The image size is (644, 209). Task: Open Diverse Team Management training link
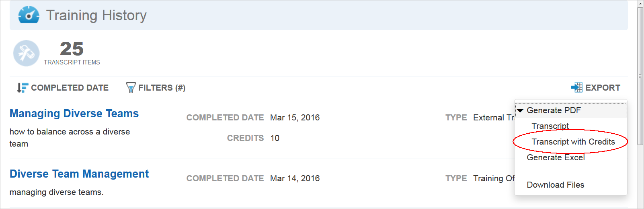click(79, 174)
